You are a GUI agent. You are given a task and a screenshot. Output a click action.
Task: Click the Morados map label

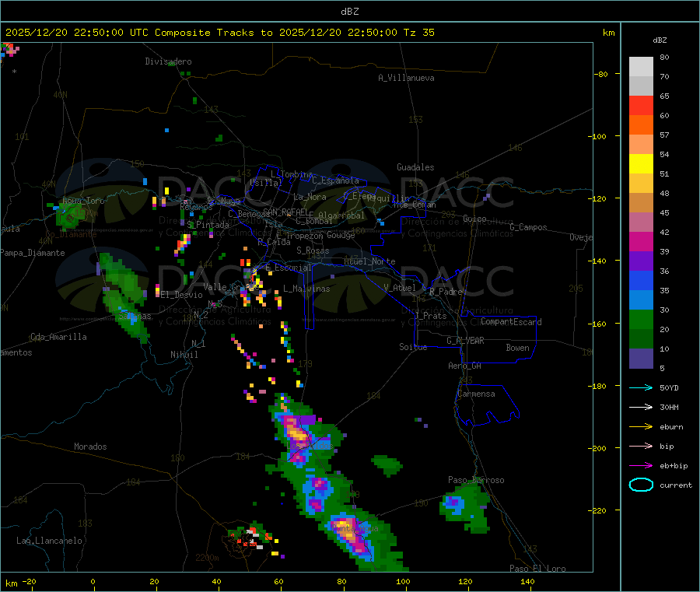[90, 447]
